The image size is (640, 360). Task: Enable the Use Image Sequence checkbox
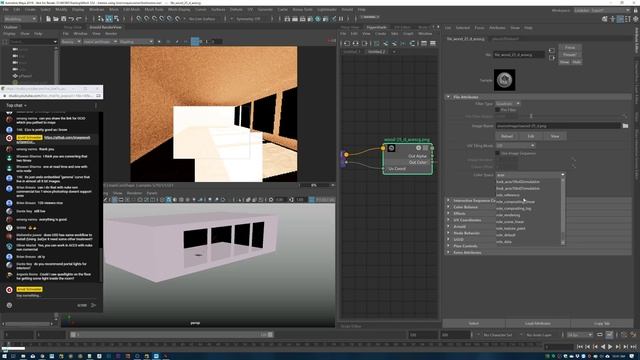(x=498, y=153)
